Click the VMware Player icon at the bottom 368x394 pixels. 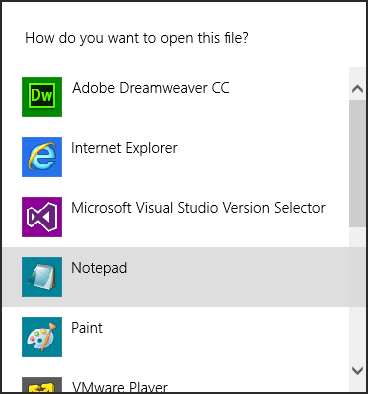(x=42, y=385)
